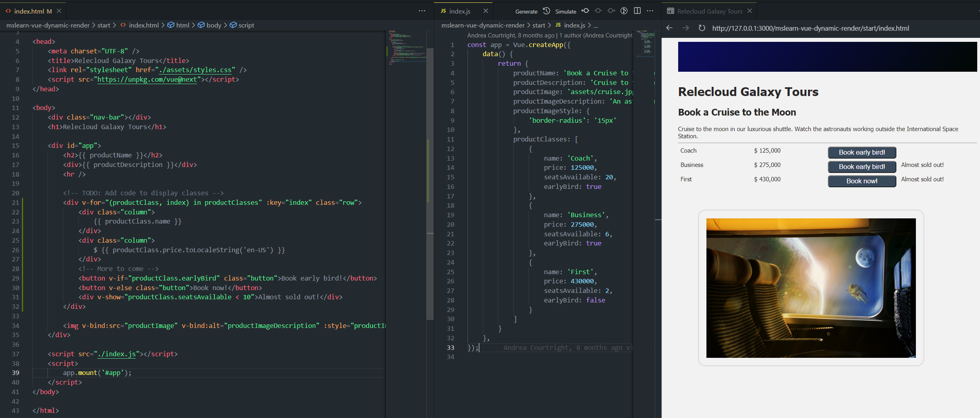Click the name: 'Business' line in index.js

tap(576, 215)
